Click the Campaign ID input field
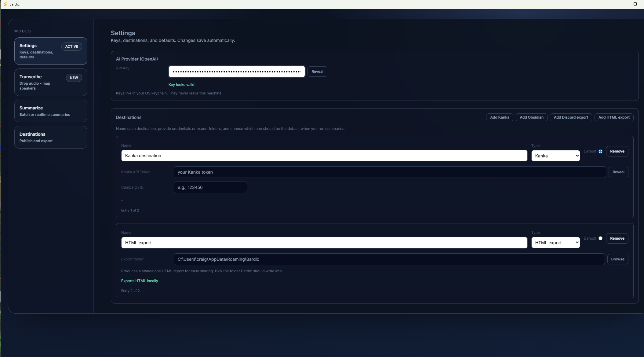 (x=210, y=187)
